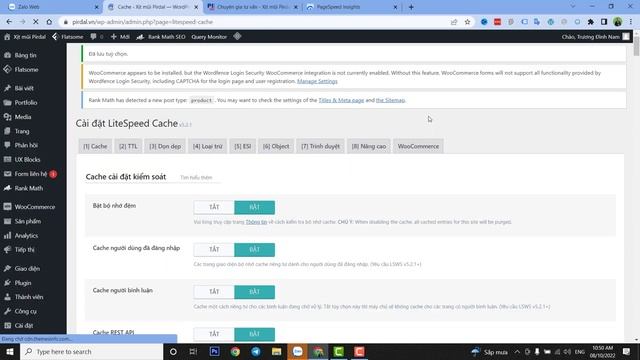Viewport: 640px width, 360px height.
Task: Bookmark this page with the star icon
Action: [467, 22]
